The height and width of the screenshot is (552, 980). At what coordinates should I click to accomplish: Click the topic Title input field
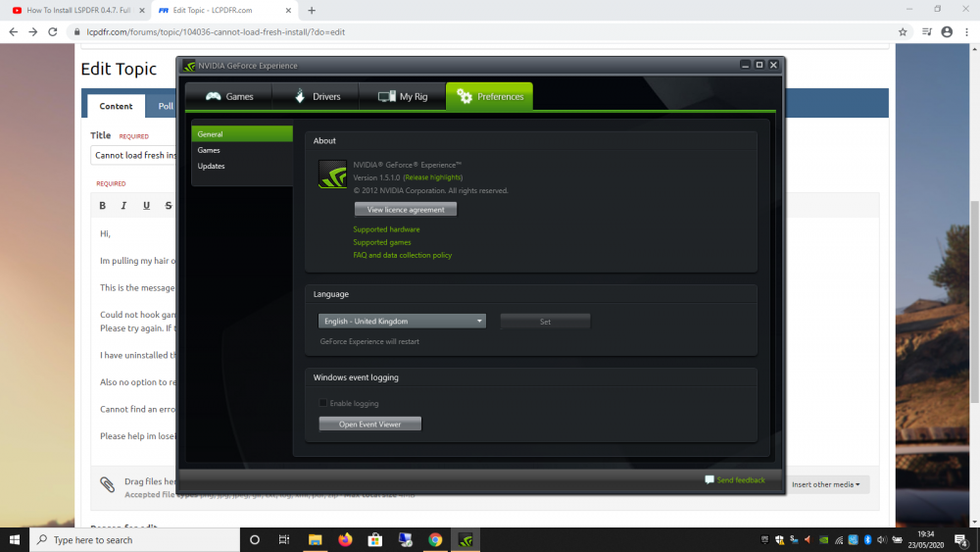133,155
